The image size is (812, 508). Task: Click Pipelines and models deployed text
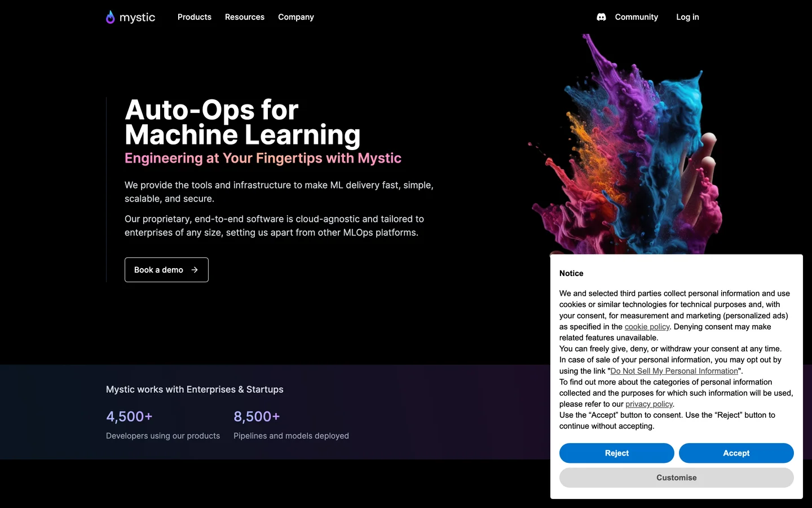[291, 436]
